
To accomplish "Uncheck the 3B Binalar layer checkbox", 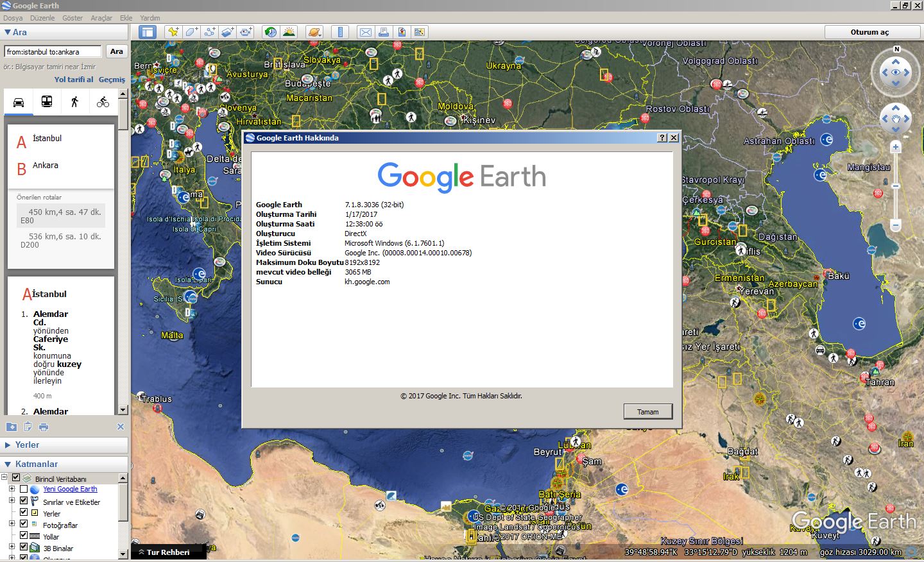I will tap(24, 547).
